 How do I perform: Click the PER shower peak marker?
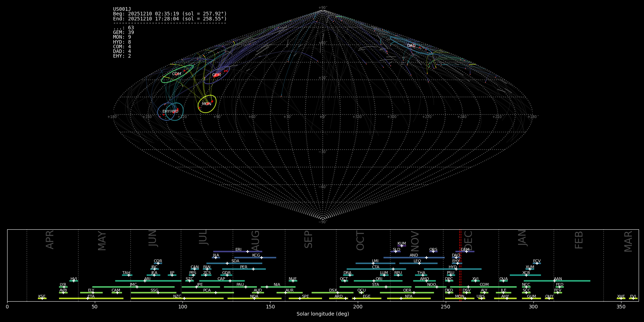pyautogui.click(x=253, y=269)
